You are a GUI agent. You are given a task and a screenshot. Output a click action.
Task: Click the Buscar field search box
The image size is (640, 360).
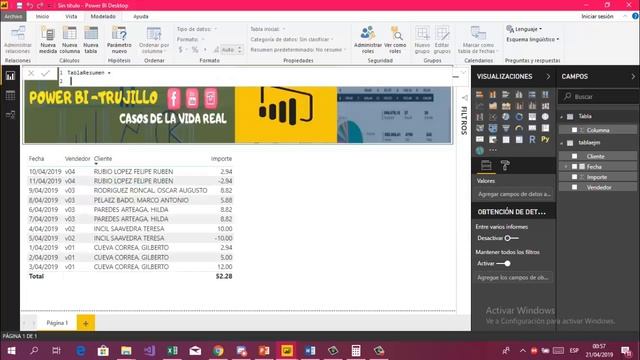point(598,97)
